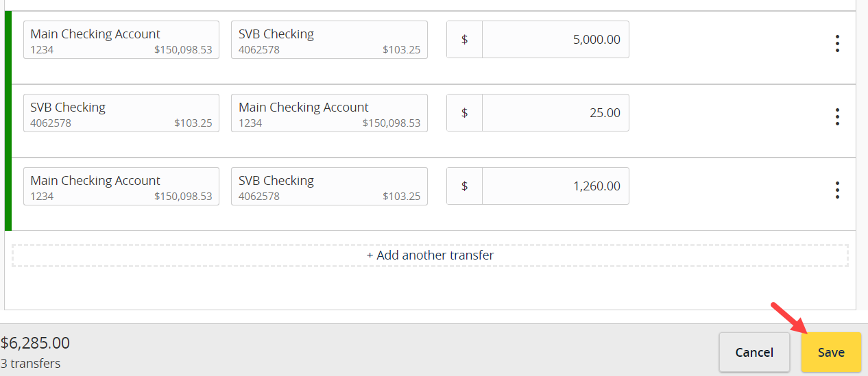
Task: Click the 3 transfers count label
Action: click(x=30, y=364)
